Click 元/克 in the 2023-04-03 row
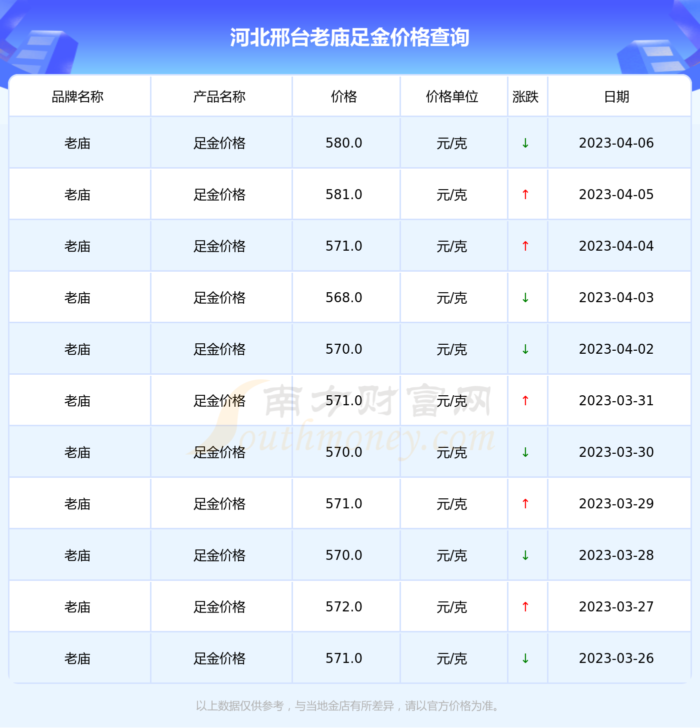 pos(452,298)
